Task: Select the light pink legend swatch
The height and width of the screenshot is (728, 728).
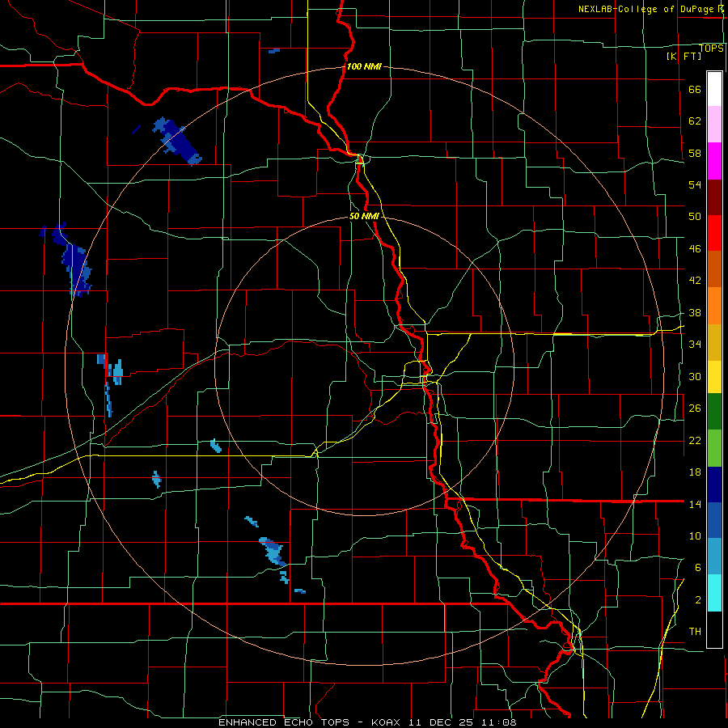Action: [x=714, y=124]
